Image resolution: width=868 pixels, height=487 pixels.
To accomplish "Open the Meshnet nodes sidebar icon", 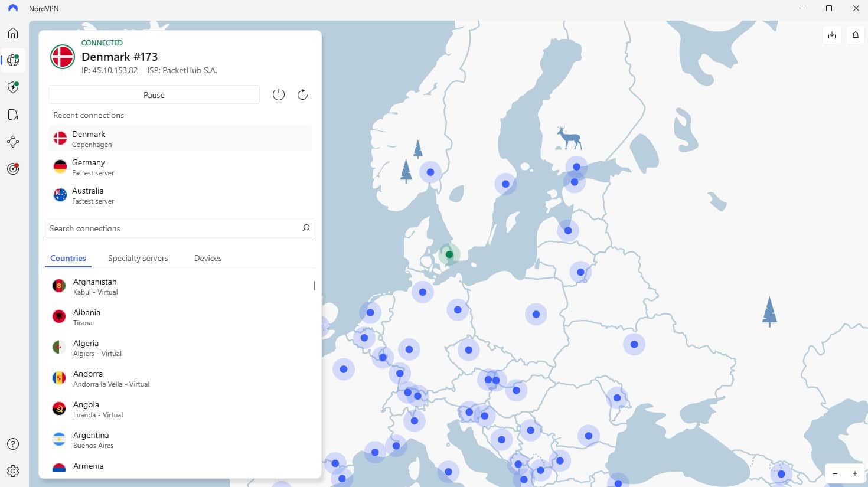I will pos(13,142).
